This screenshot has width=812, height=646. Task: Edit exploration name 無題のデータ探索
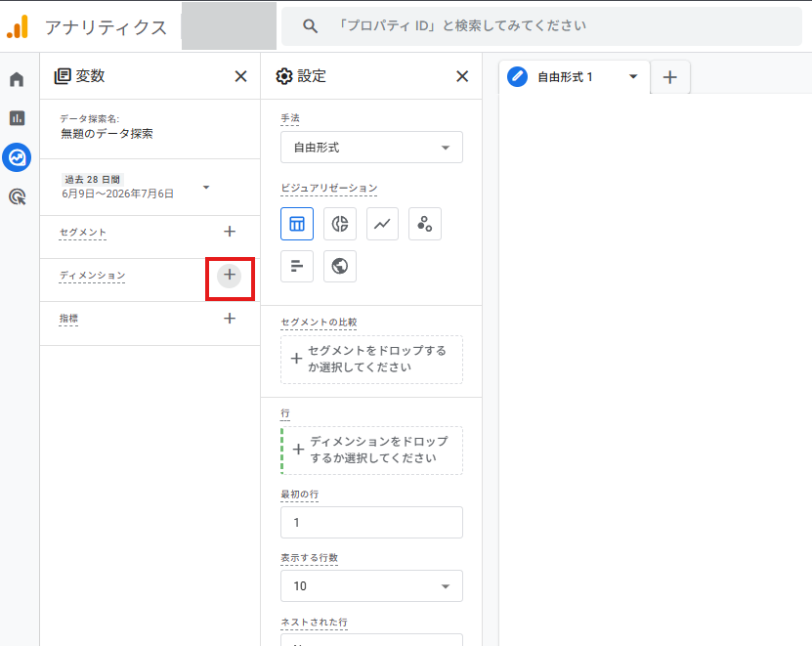click(107, 134)
